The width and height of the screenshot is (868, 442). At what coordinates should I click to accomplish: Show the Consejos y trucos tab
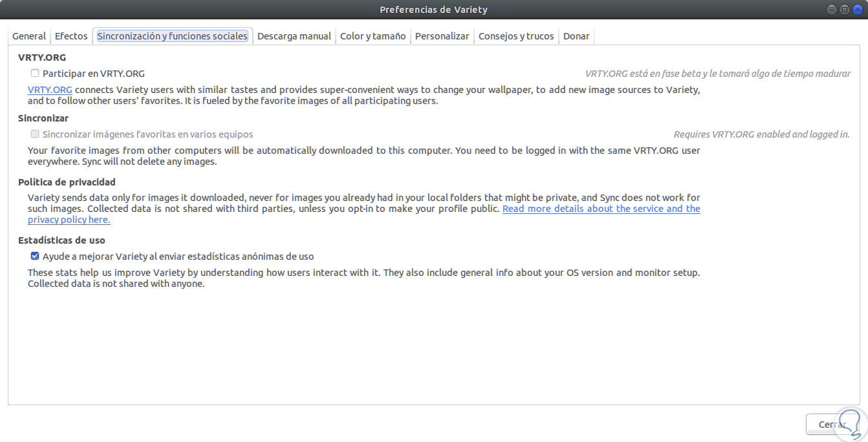click(516, 36)
